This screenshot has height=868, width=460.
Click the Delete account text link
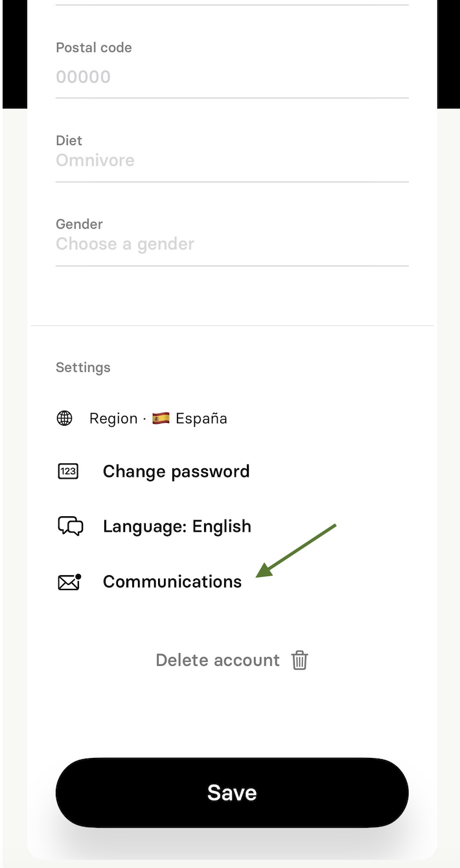point(218,660)
